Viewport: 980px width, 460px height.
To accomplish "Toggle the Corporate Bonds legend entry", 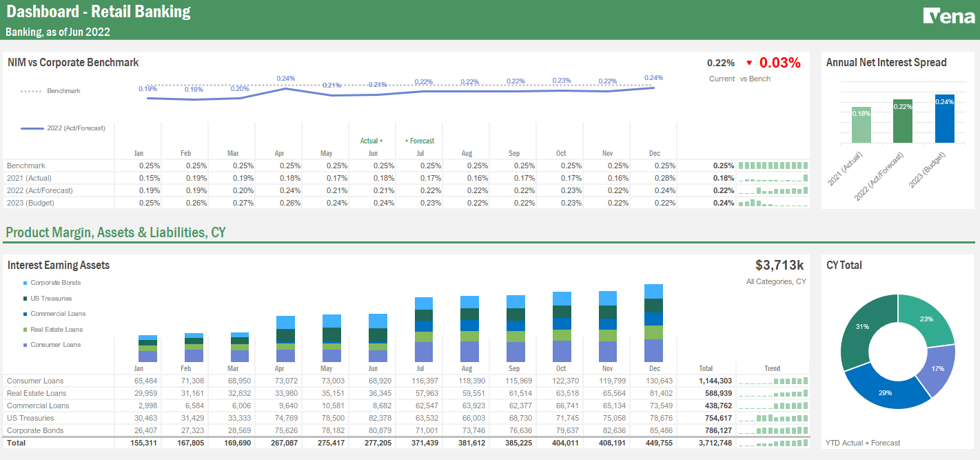I will [55, 283].
